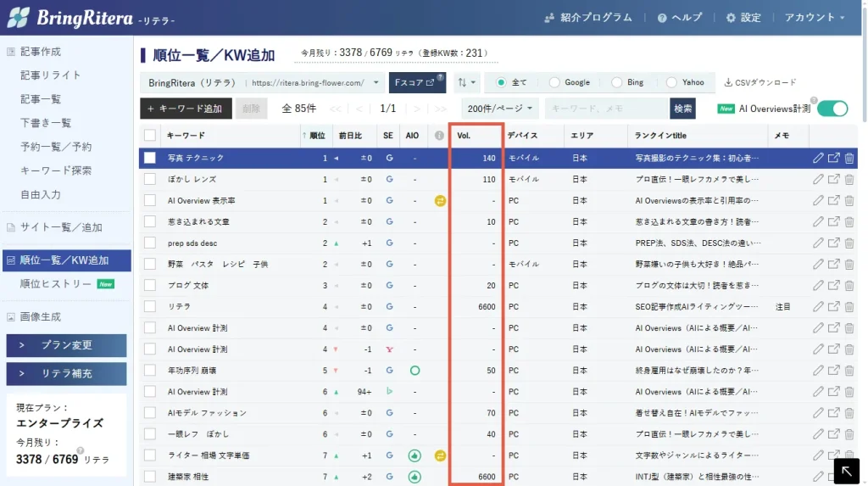Click the scroll-to-top arrow button
The image size is (868, 486).
coord(847,471)
